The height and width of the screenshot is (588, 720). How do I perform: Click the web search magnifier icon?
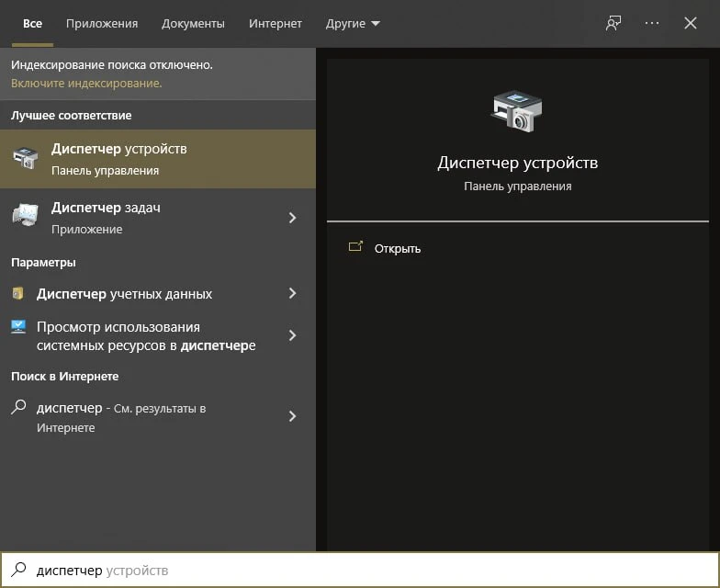pyautogui.click(x=18, y=407)
